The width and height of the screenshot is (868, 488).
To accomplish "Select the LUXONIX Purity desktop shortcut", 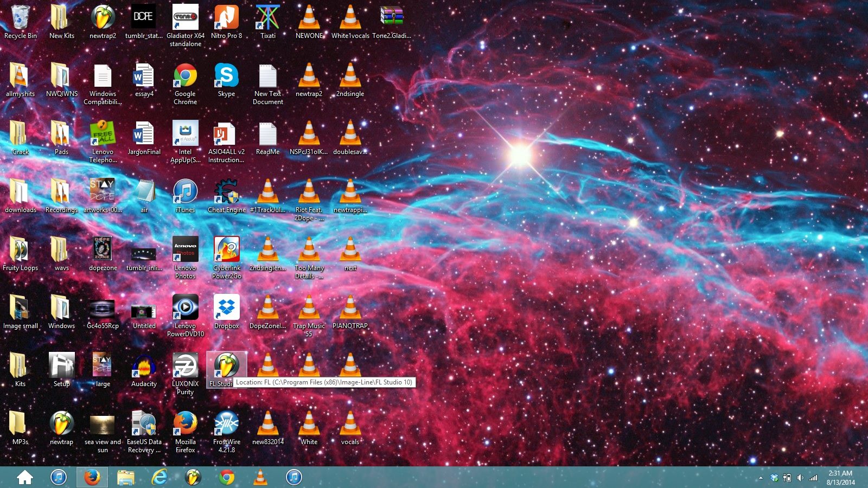I will point(185,367).
